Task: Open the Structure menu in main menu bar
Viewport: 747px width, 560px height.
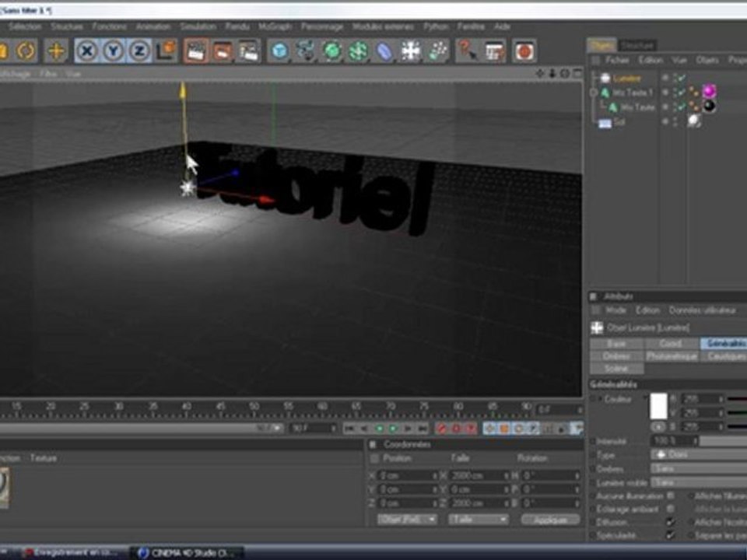Action: [x=67, y=26]
